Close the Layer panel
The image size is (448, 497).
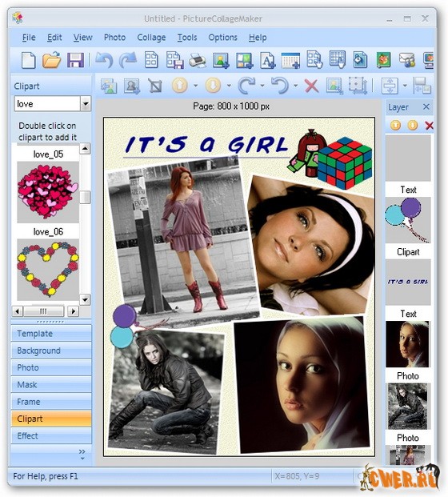click(x=426, y=106)
